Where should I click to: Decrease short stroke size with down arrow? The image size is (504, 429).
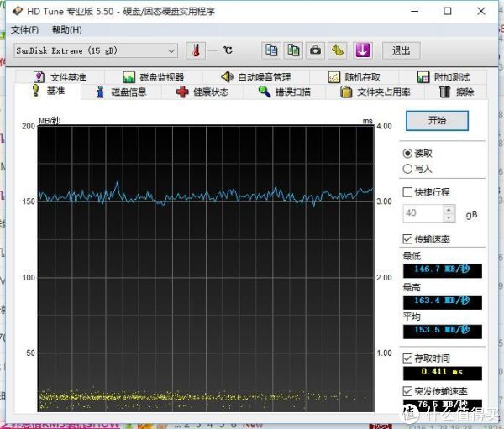(x=449, y=218)
